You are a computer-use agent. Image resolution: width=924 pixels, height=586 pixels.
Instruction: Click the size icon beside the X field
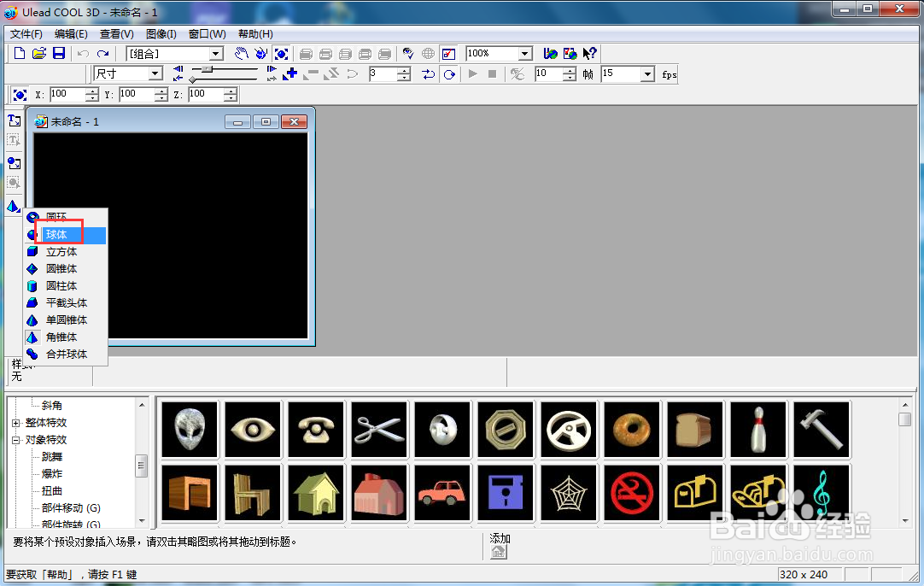point(20,94)
